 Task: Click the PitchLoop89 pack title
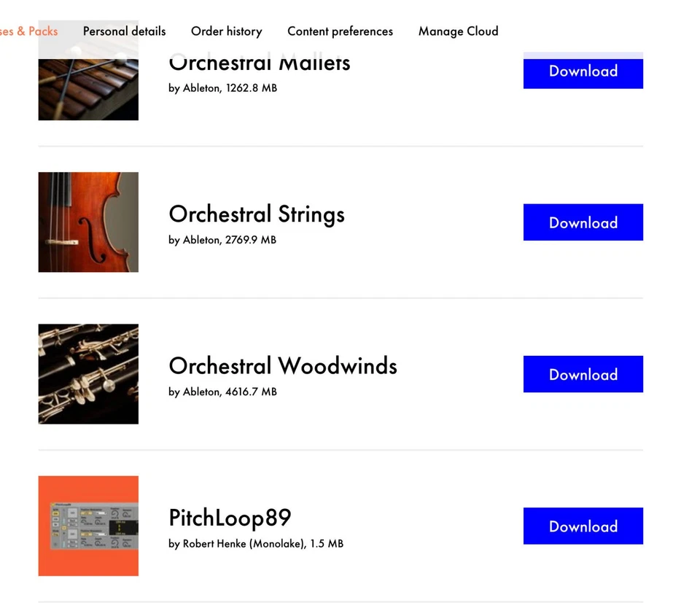[x=230, y=518]
